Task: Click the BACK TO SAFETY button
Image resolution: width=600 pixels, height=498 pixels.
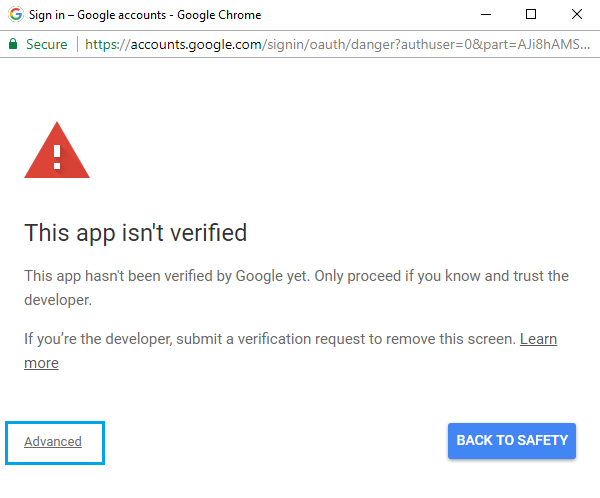Action: (512, 441)
